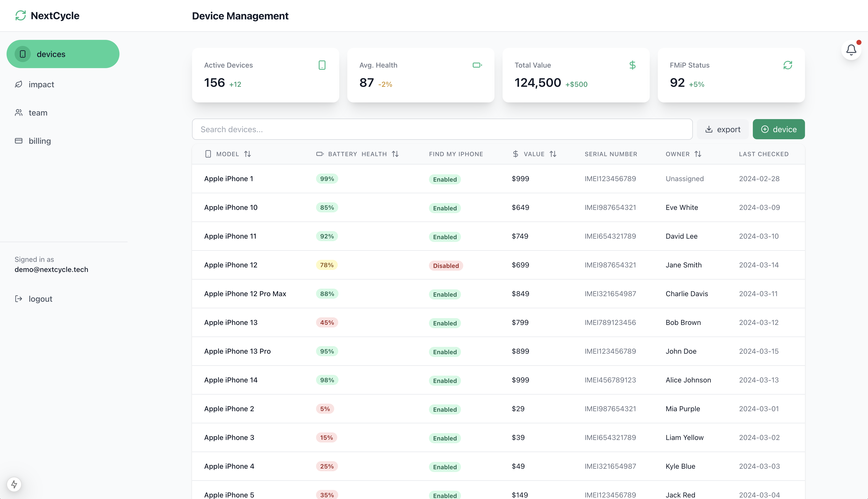Click the demo@nextcycle.tech email

[51, 269]
